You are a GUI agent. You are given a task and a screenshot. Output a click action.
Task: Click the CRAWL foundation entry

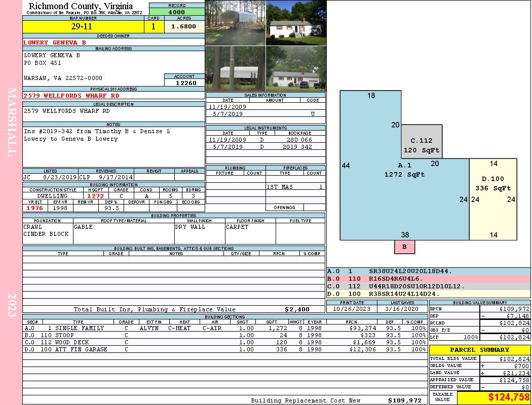click(32, 227)
